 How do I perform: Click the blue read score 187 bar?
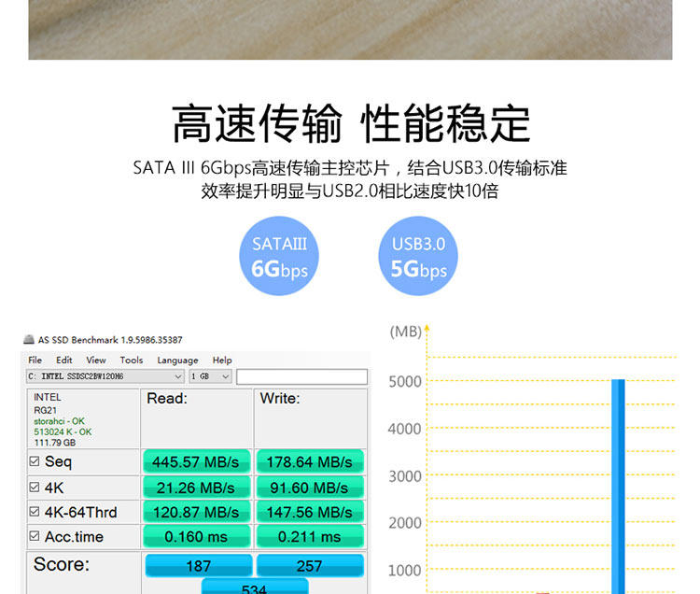(x=199, y=566)
